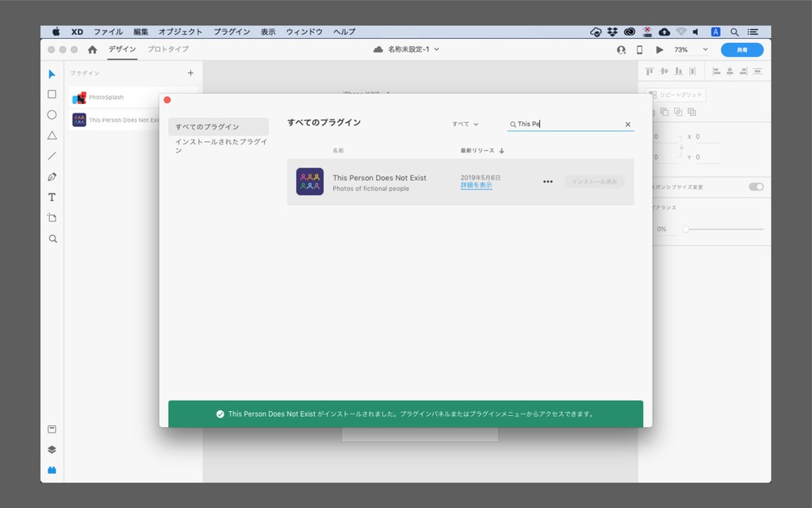Open the Assets panel icon

[52, 429]
